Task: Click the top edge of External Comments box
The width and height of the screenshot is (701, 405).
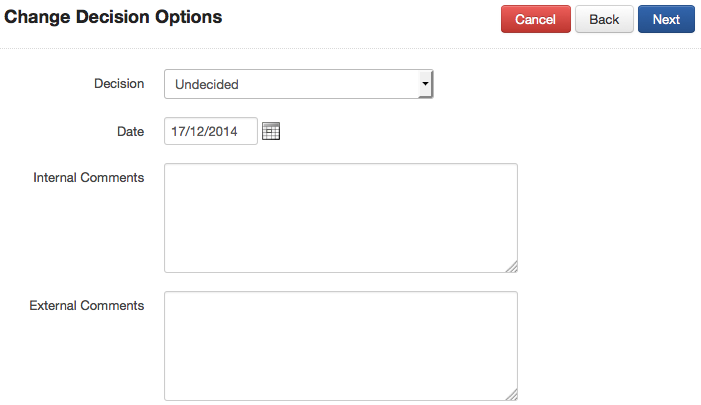Action: click(340, 292)
